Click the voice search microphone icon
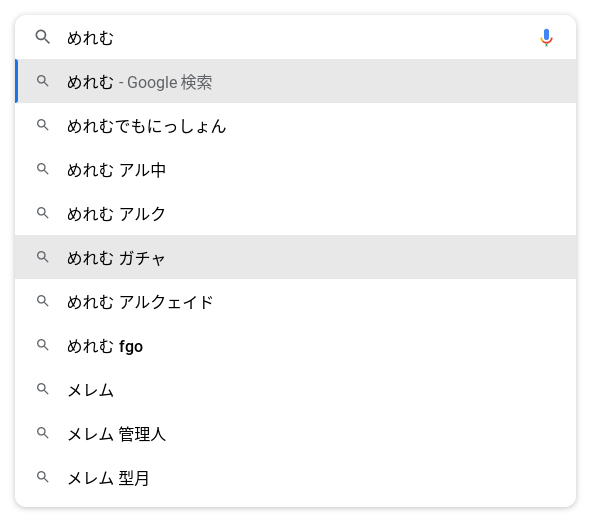Viewport: 607px width, 515px height. [546, 38]
